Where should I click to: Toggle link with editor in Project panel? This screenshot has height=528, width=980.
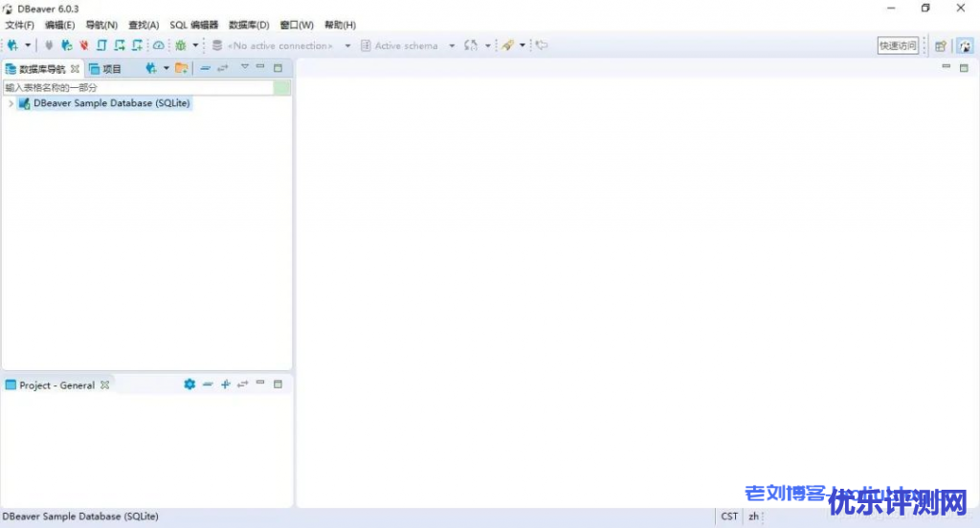click(x=242, y=385)
